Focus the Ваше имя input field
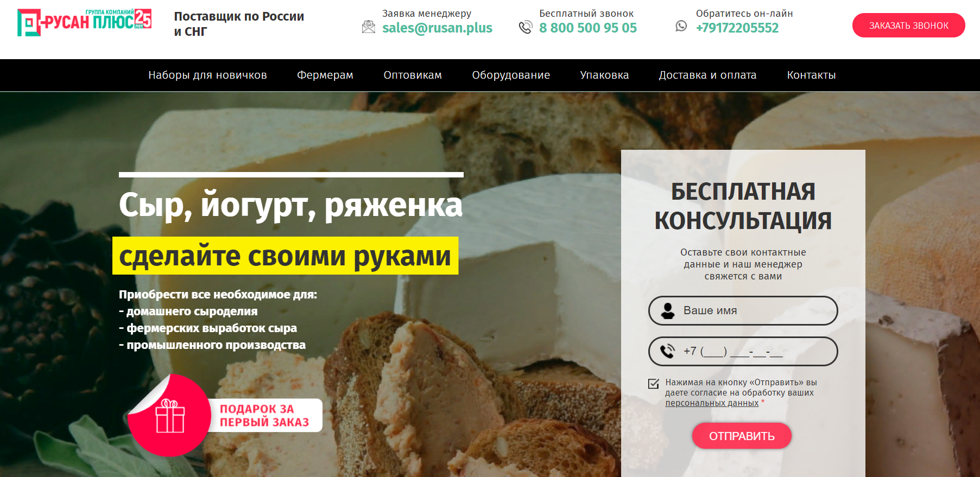Screen dimensions: 980x477 (x=743, y=311)
